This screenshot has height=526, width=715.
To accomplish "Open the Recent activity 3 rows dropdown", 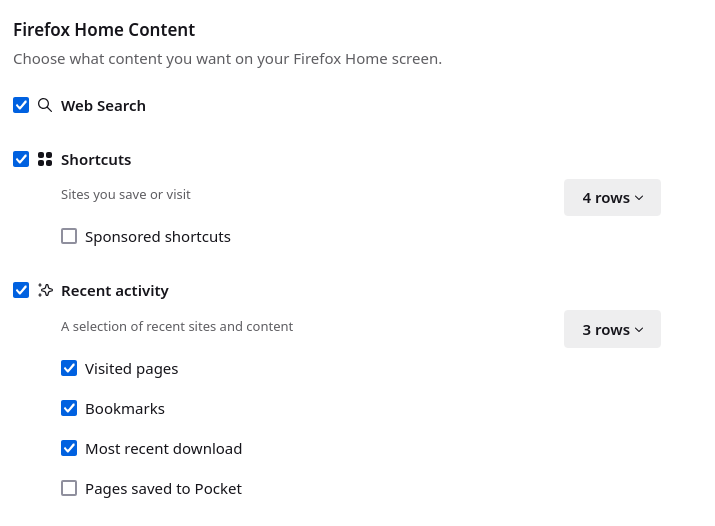I will [x=612, y=329].
